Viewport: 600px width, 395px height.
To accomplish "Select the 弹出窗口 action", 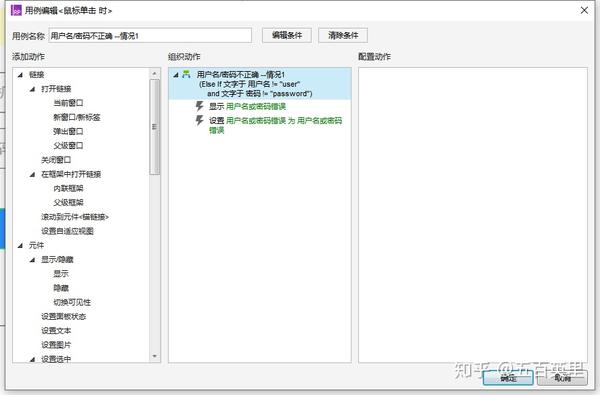I will (68, 131).
